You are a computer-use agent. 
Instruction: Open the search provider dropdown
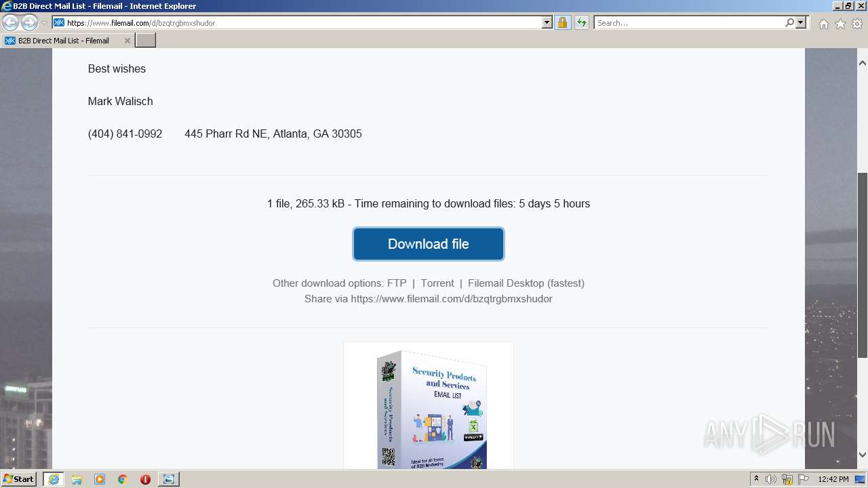click(x=801, y=23)
